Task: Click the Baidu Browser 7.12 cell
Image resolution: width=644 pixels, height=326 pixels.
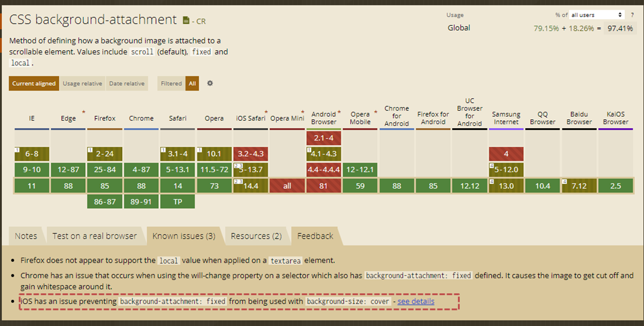Action: (x=579, y=186)
